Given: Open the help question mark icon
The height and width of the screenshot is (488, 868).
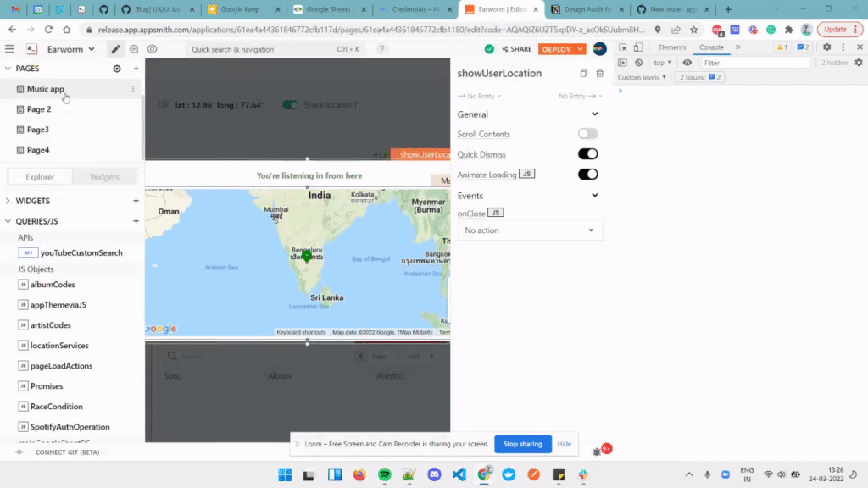Looking at the screenshot, I should click(381, 49).
